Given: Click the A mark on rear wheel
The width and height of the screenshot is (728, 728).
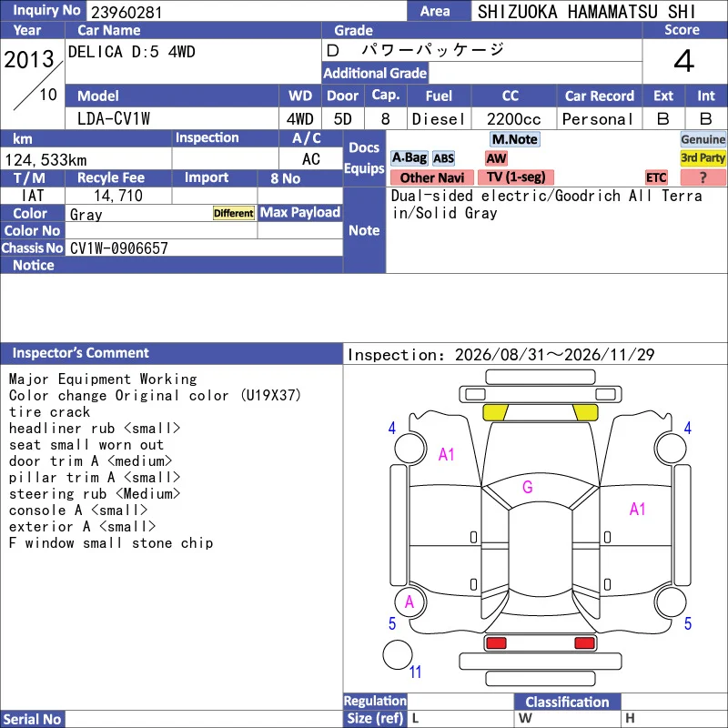Looking at the screenshot, I should (x=409, y=602).
